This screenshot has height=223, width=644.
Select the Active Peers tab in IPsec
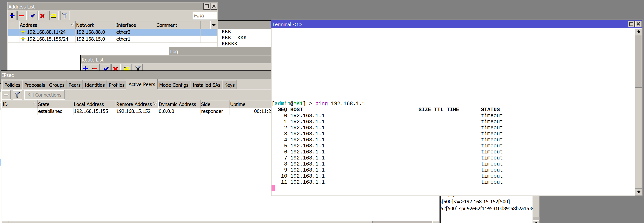tap(142, 85)
